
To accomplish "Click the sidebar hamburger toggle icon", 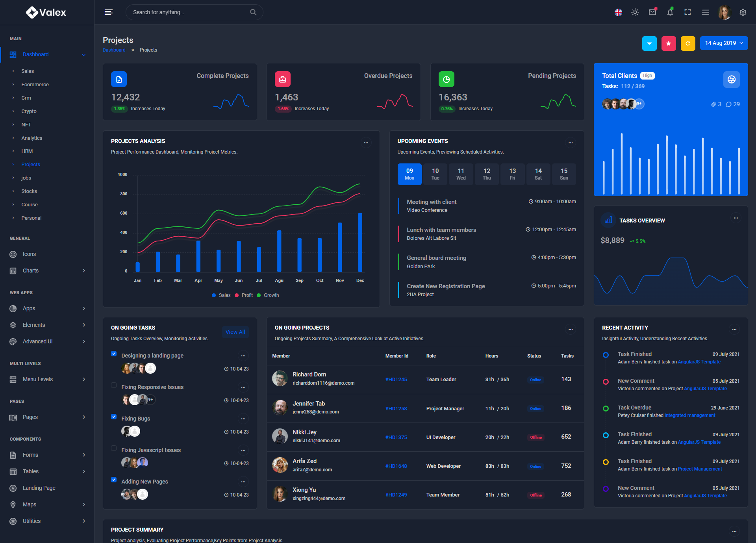I will click(109, 12).
